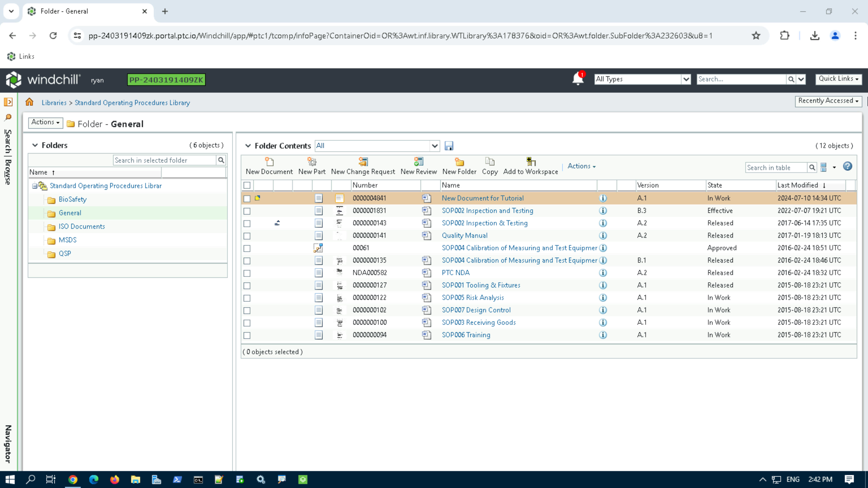Save the current table view

click(x=448, y=145)
